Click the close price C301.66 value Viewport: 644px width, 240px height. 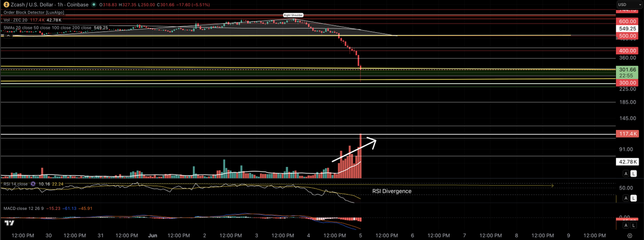(x=165, y=4)
